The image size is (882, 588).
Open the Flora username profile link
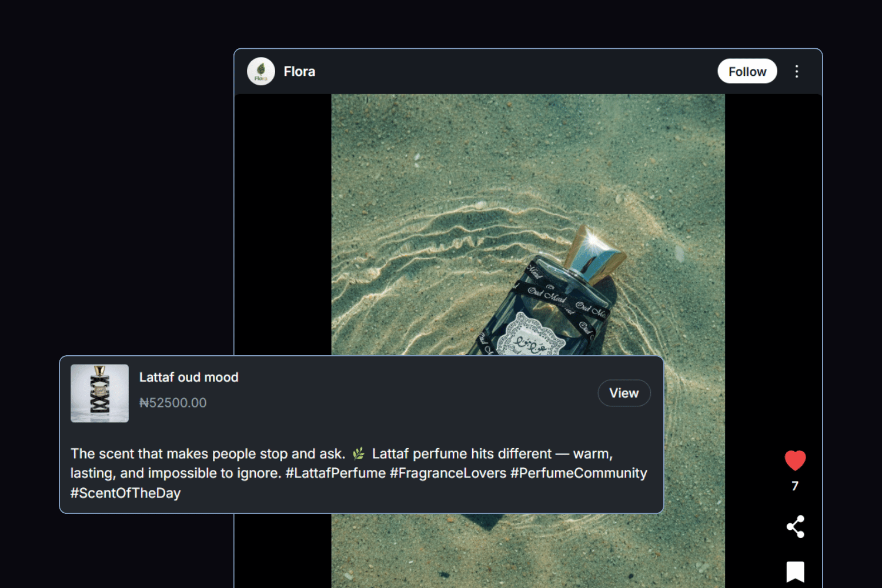tap(299, 72)
